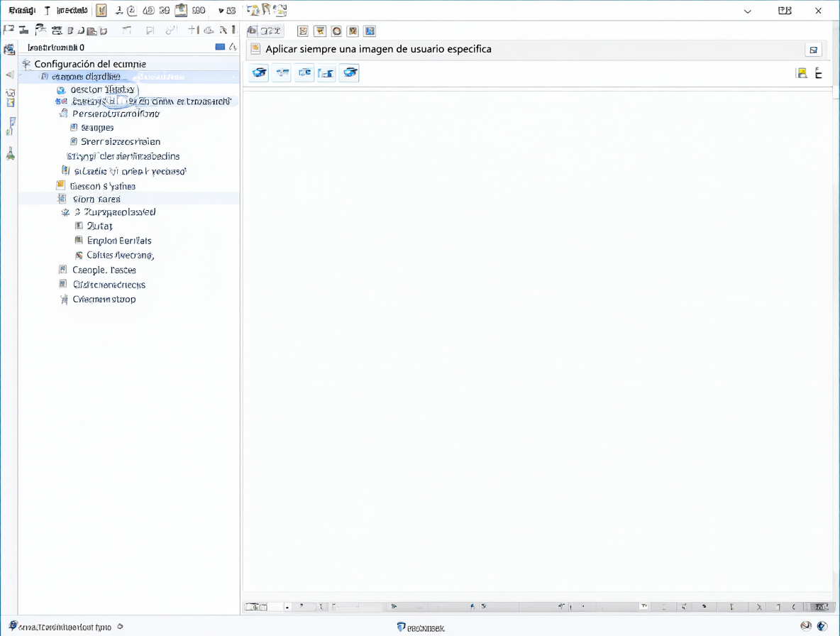
Task: Click the 'Aplicar siempre una imagen de usuario especifica' heading
Action: (x=378, y=49)
